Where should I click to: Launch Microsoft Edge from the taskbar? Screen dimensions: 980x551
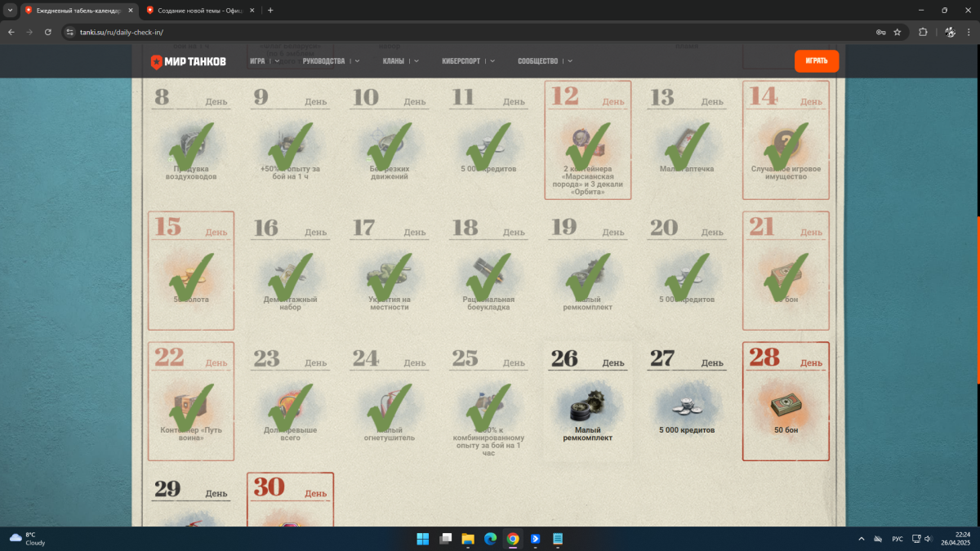[x=490, y=539]
